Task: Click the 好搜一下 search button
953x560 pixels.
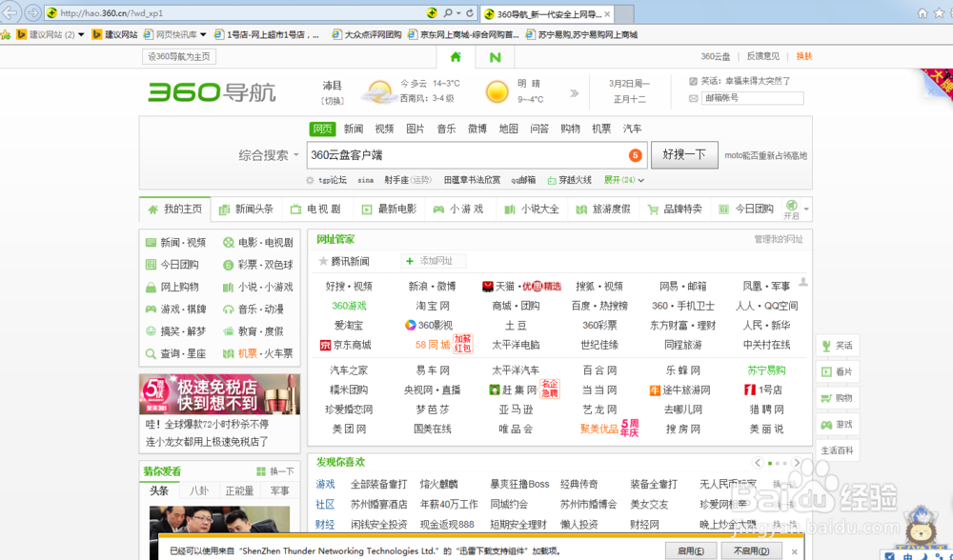Action: (x=684, y=155)
